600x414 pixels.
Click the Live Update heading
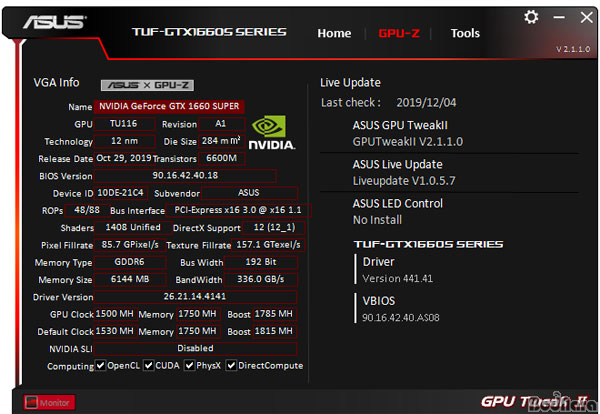point(350,83)
